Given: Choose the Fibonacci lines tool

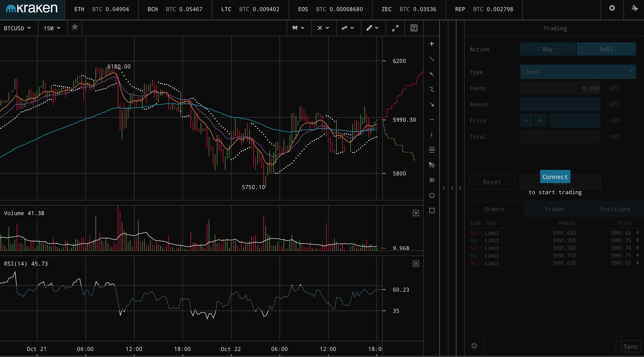Looking at the screenshot, I should point(432,150).
